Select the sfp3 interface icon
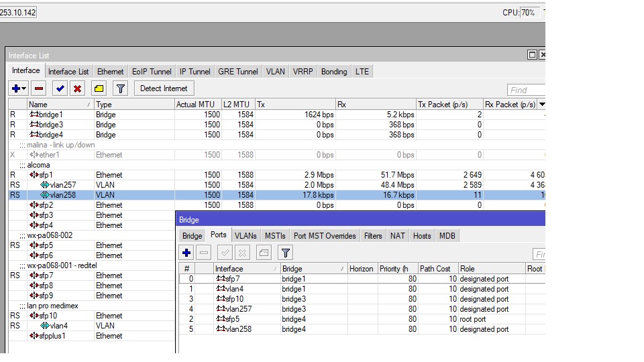The height and width of the screenshot is (362, 644). (x=34, y=215)
